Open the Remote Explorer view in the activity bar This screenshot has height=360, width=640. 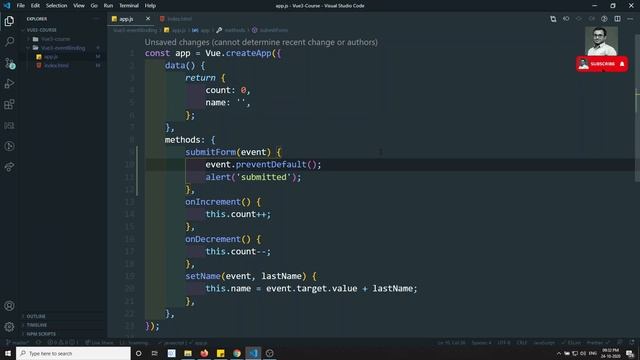point(9,125)
